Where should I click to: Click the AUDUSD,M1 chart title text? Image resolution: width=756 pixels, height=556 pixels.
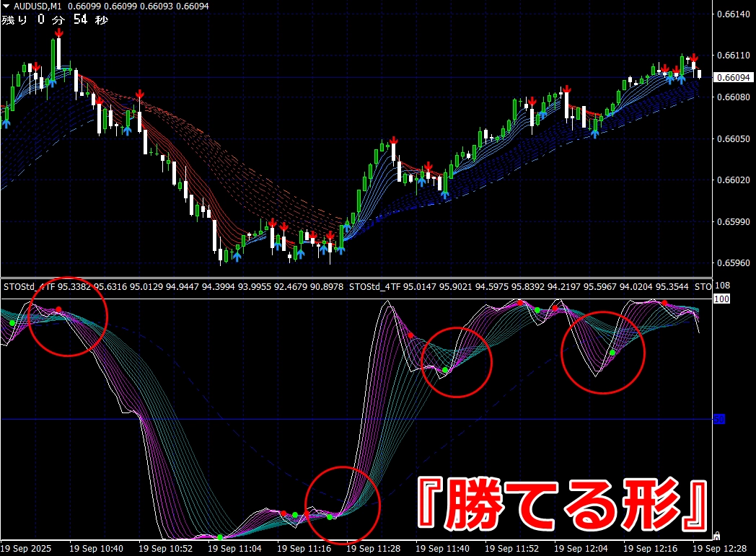38,6
